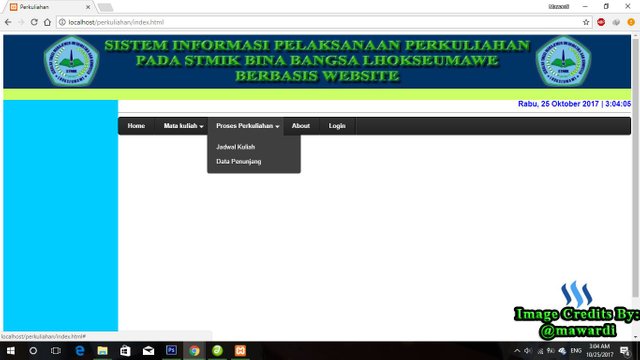Open XAMPP control panel from taskbar
The height and width of the screenshot is (360, 640).
[x=240, y=351]
